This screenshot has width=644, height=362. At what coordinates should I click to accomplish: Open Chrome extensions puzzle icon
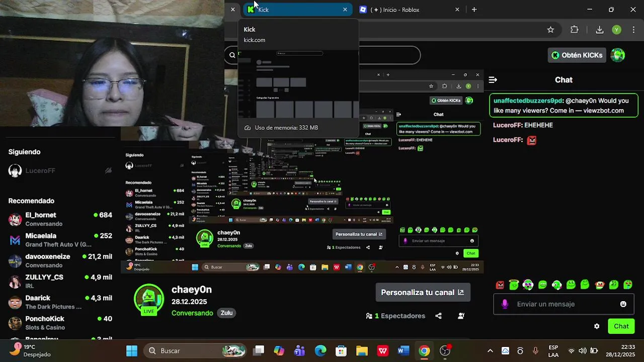575,30
